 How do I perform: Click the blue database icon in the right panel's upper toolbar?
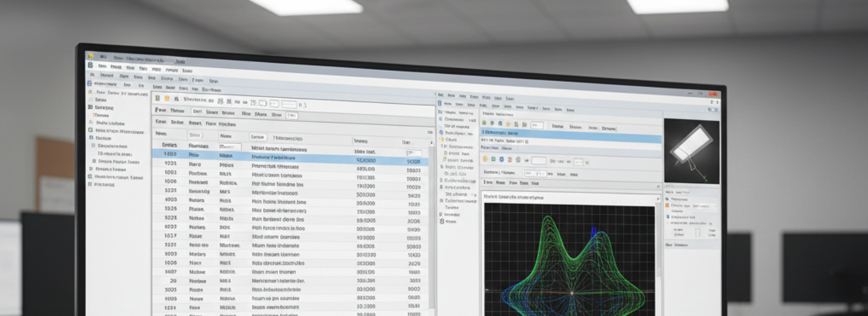[x=500, y=123]
